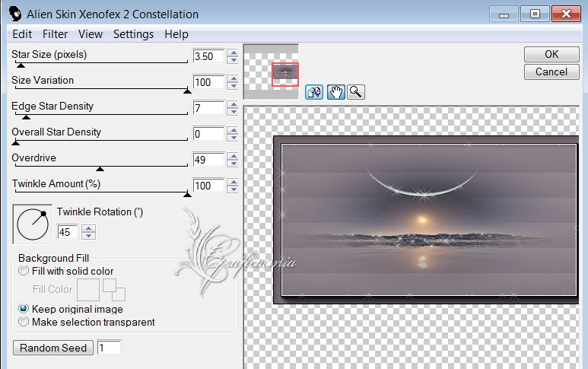Viewport: 588px width, 369px height.
Task: Decrease Twinkle Rotation degrees
Action: [x=88, y=236]
